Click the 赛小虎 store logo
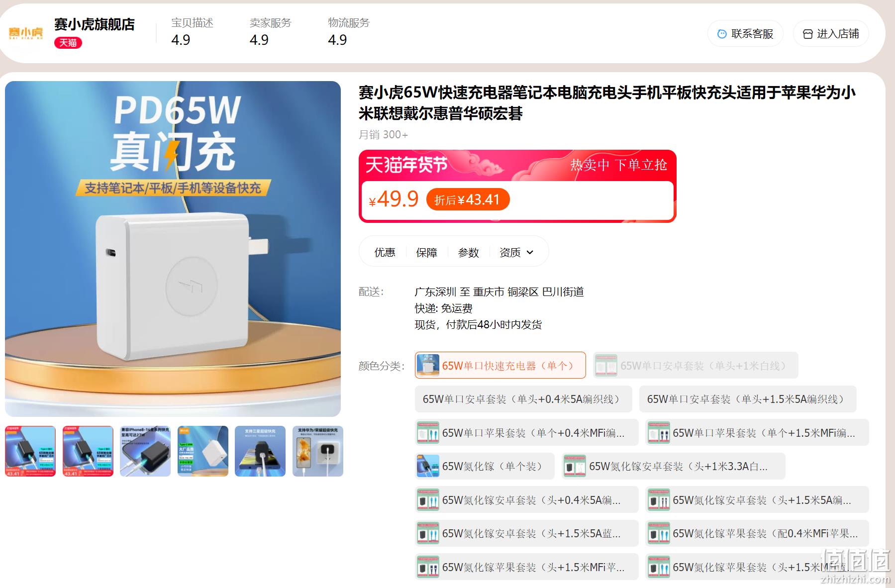This screenshot has width=895, height=588. [x=26, y=33]
